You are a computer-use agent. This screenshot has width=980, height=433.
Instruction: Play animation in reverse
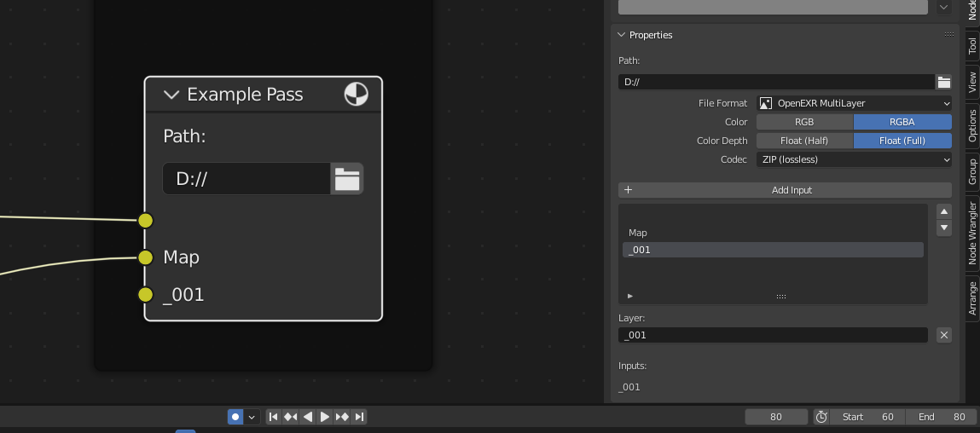click(x=308, y=417)
